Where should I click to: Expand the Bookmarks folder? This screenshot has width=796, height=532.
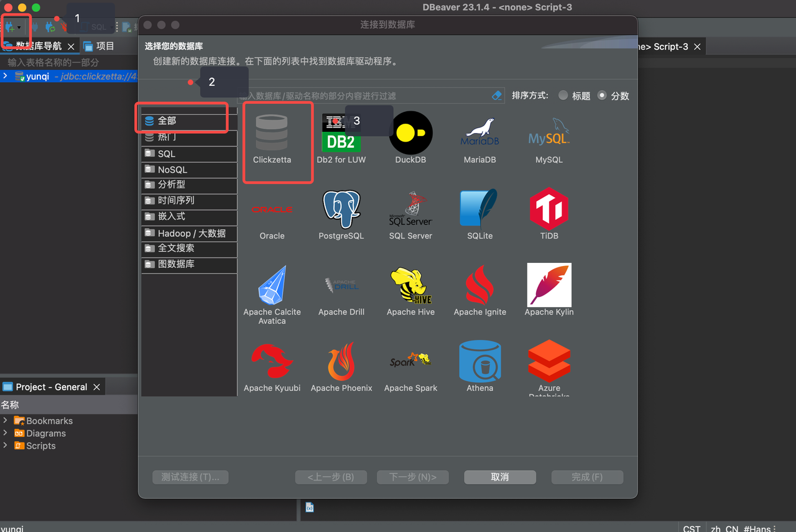pyautogui.click(x=6, y=421)
